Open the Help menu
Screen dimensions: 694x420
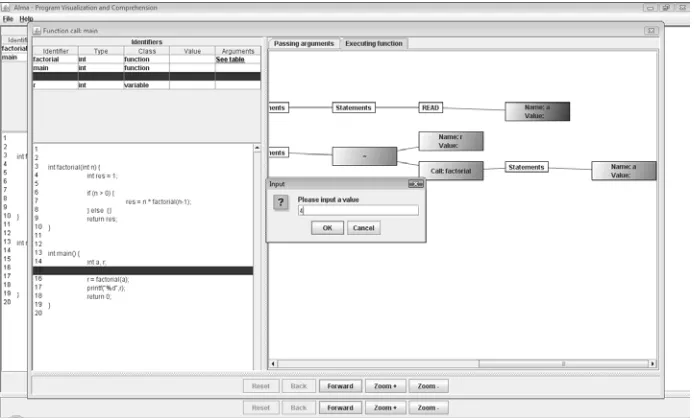tap(26, 19)
